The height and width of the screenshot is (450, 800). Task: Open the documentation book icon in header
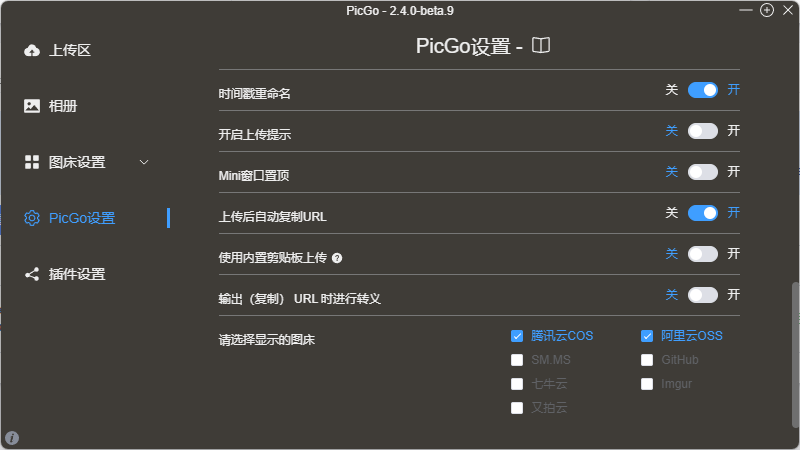(x=541, y=46)
